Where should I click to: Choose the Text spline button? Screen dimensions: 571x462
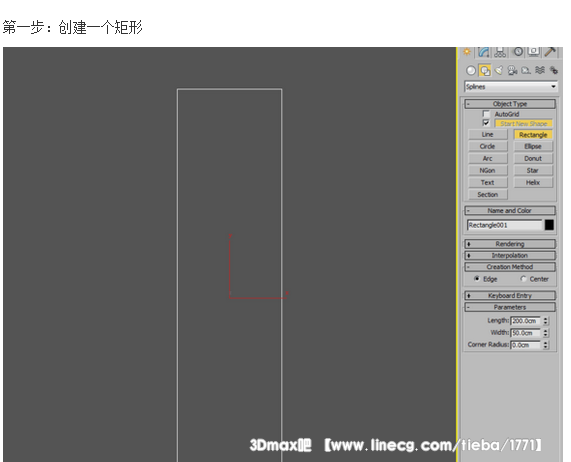pos(488,182)
